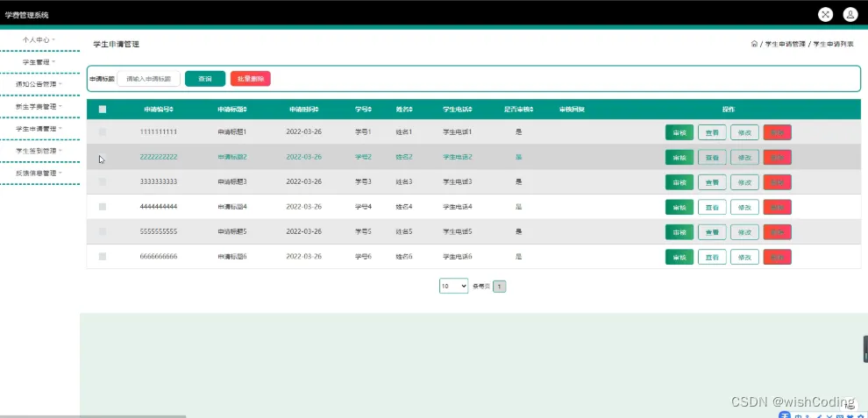Screen dimensions: 868x418
Task: Click 删除 button for row 1111111111
Action: point(777,132)
